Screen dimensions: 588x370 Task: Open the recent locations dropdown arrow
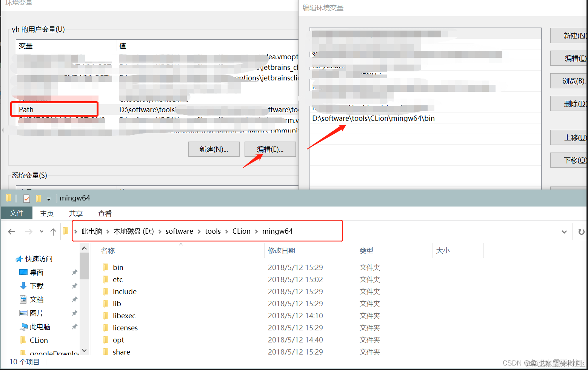(x=42, y=231)
